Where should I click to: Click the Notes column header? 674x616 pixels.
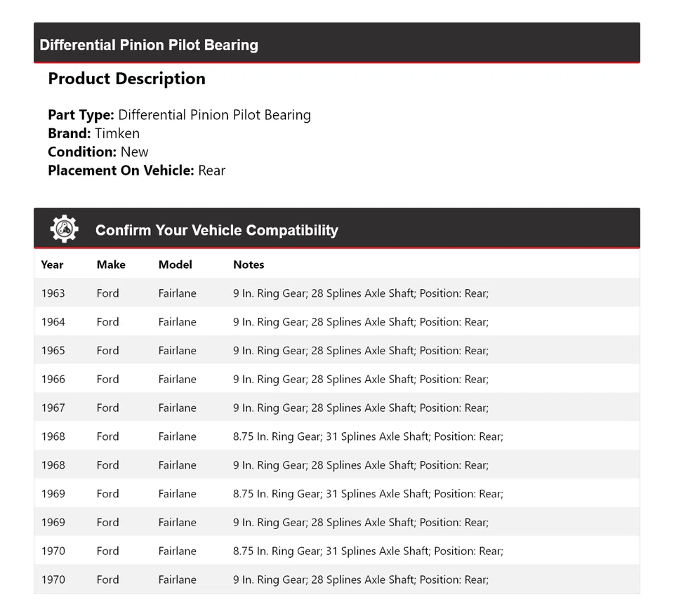(249, 265)
